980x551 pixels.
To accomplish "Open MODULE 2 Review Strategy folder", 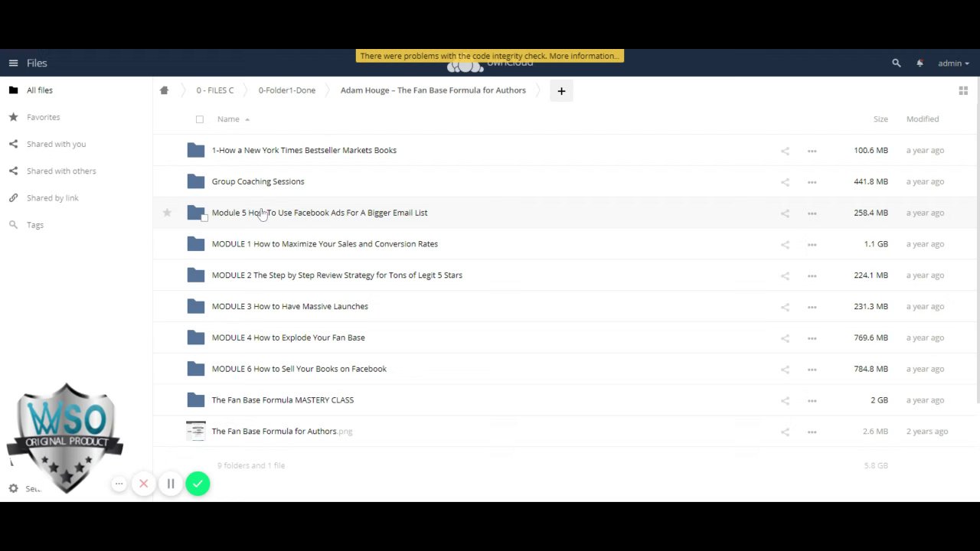I will pos(337,275).
